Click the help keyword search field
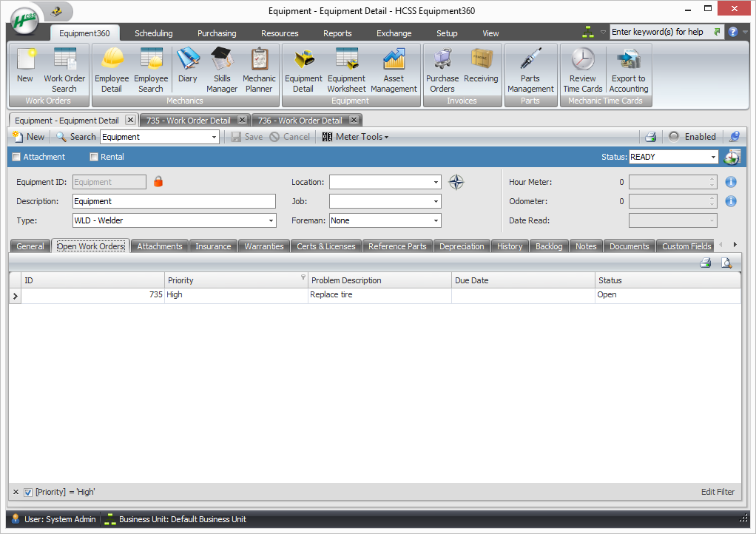This screenshot has height=534, width=756. (660, 33)
